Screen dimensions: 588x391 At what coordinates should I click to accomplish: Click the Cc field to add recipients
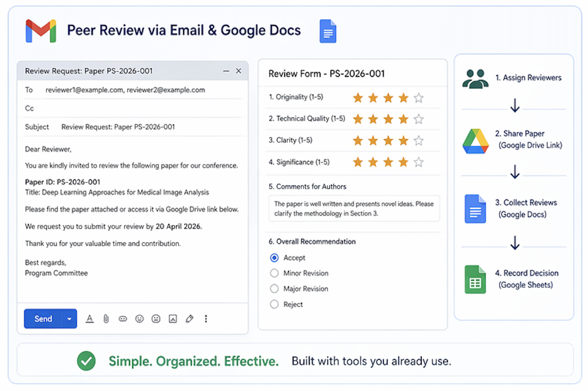(x=116, y=108)
